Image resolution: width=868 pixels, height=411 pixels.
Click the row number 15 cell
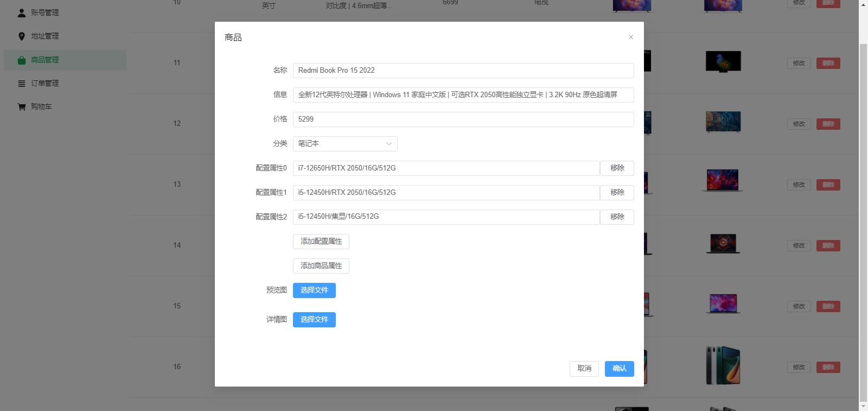[x=177, y=306]
